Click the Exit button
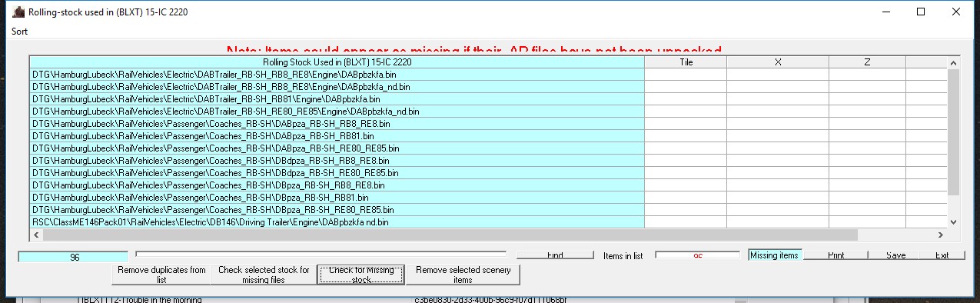Image resolution: width=980 pixels, height=303 pixels. pyautogui.click(x=942, y=255)
